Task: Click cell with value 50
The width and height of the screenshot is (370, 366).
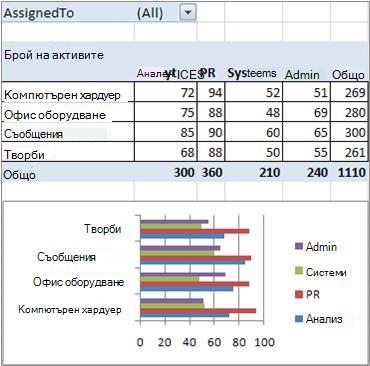Action: [254, 152]
